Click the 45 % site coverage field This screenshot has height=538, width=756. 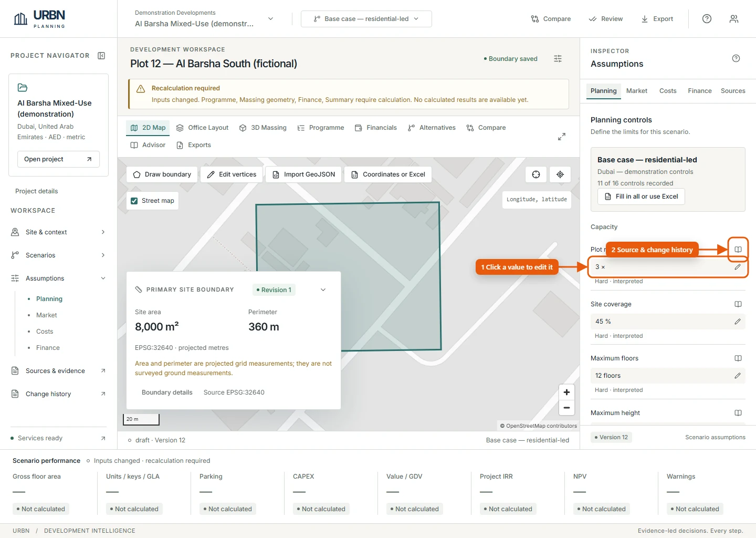pos(668,322)
